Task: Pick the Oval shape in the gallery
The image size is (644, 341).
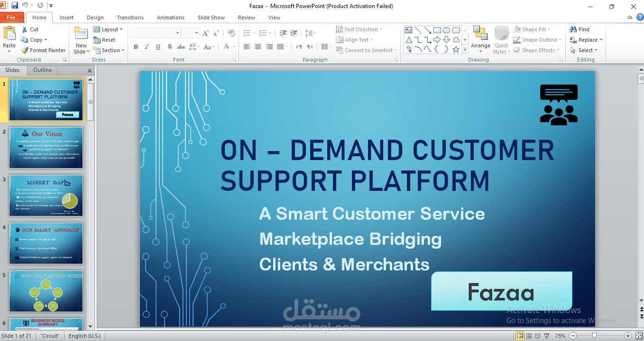Action: click(447, 30)
